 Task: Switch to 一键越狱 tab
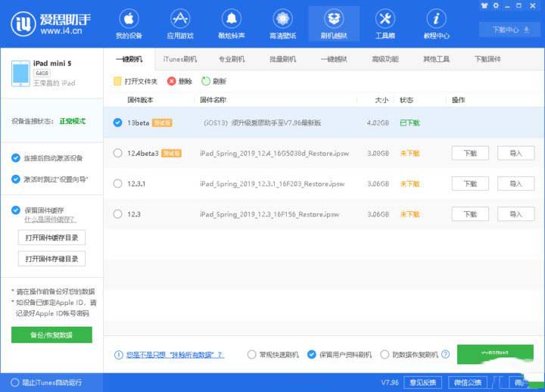pos(334,59)
